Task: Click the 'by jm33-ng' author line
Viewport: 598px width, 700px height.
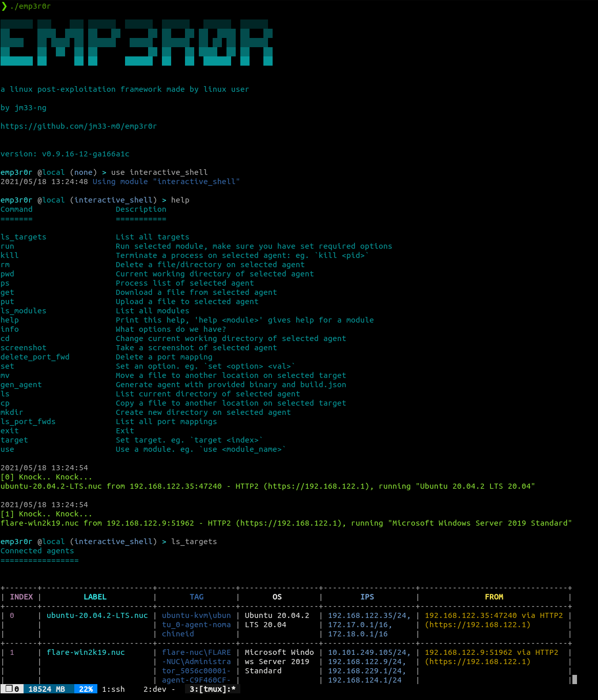Action: (x=24, y=108)
